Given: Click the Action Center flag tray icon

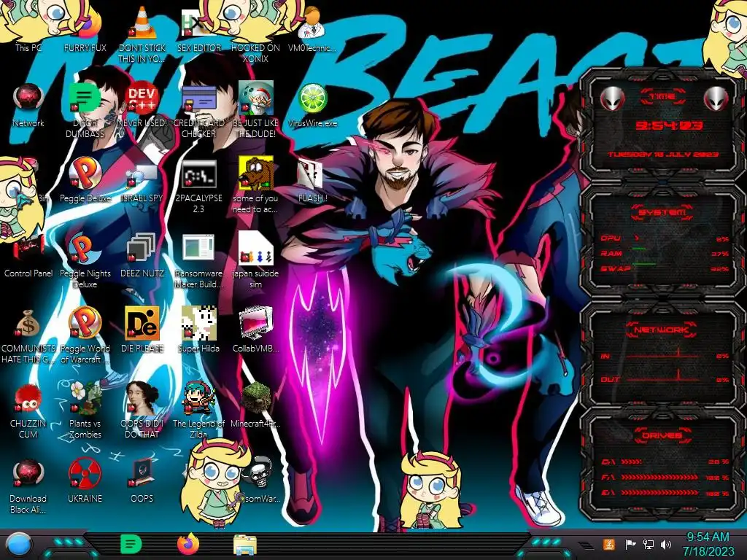Looking at the screenshot, I should (630, 545).
